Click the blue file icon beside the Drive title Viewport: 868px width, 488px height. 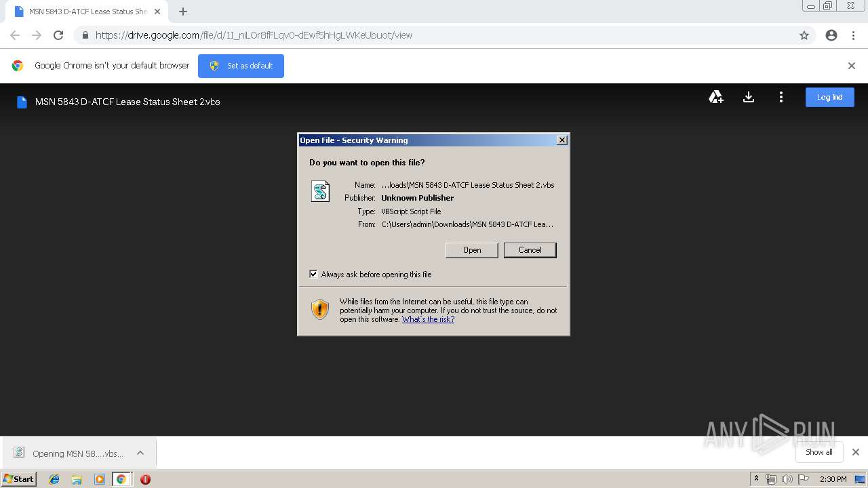(x=22, y=102)
